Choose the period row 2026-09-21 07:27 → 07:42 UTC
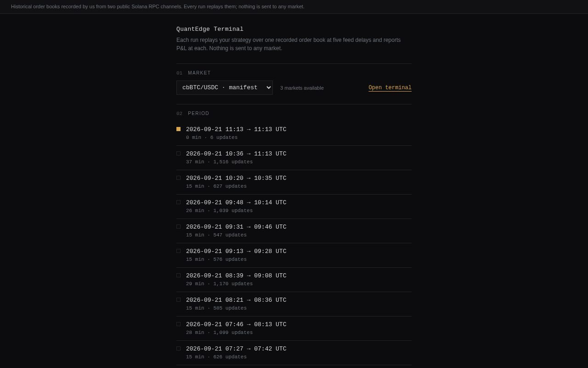The image size is (588, 368). 294,353
